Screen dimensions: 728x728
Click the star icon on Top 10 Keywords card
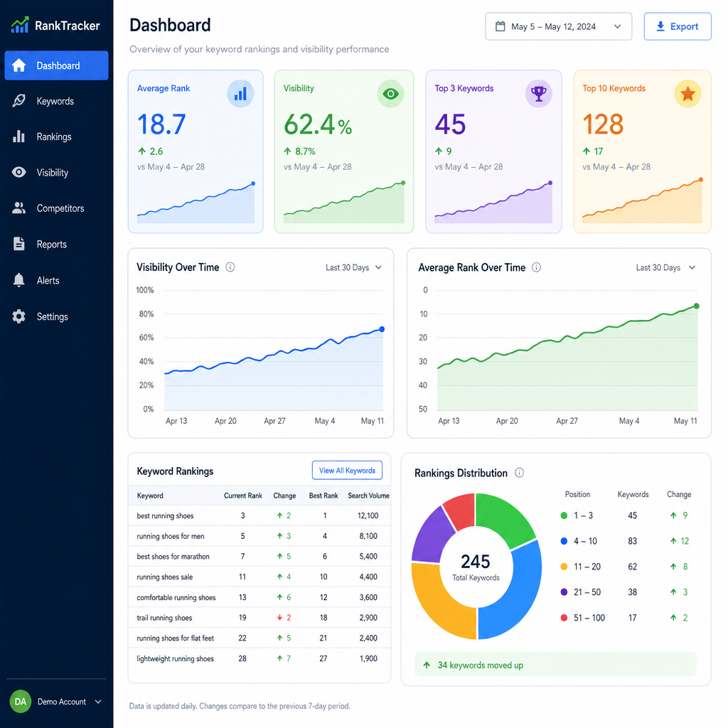point(687,94)
